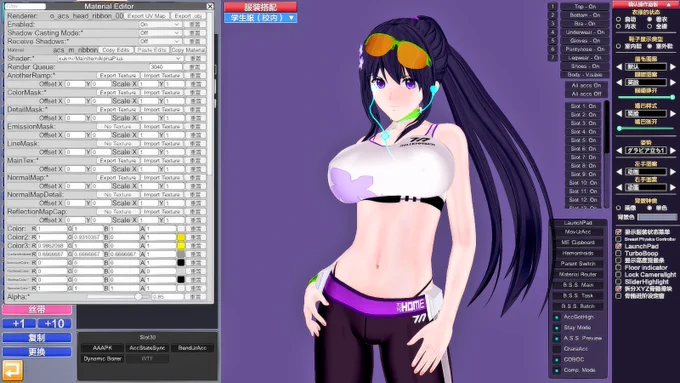Toggle the SliderHighlight checkbox

618,282
